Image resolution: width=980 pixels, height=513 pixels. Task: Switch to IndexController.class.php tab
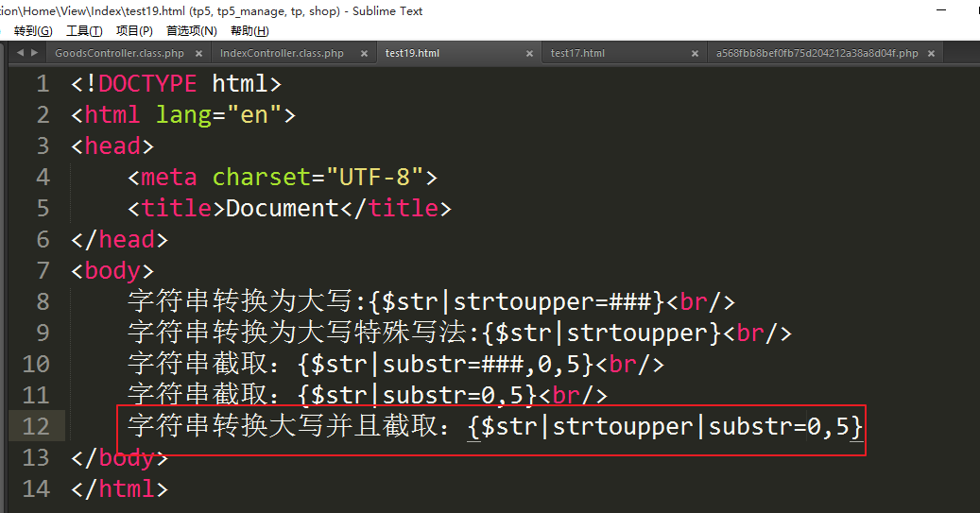(282, 54)
